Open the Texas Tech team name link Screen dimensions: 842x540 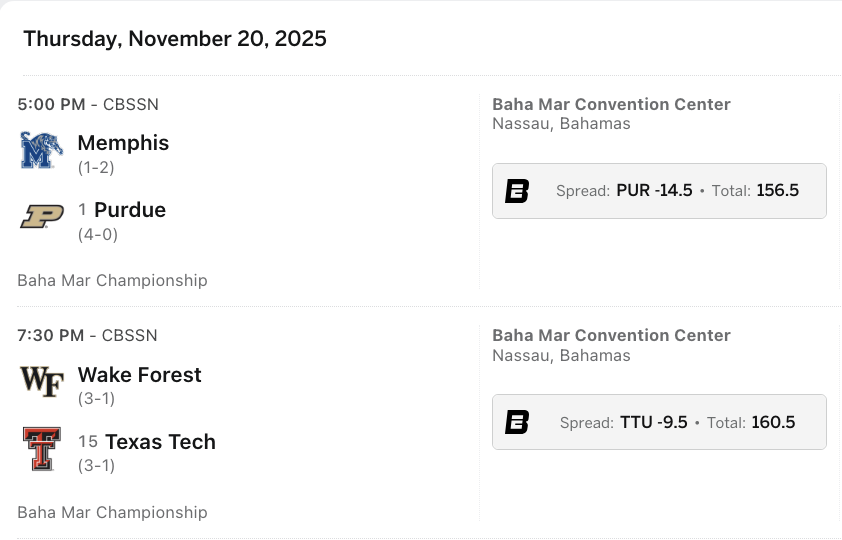click(160, 442)
